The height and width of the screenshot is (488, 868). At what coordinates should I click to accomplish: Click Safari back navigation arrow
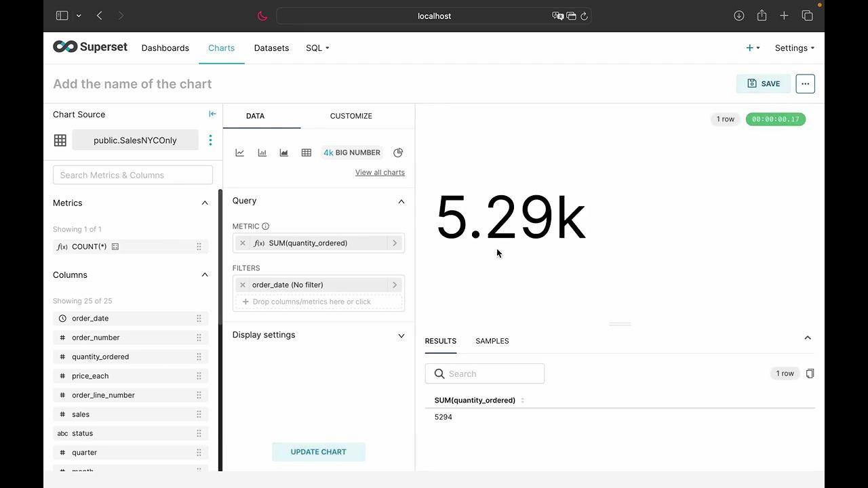pyautogui.click(x=100, y=16)
